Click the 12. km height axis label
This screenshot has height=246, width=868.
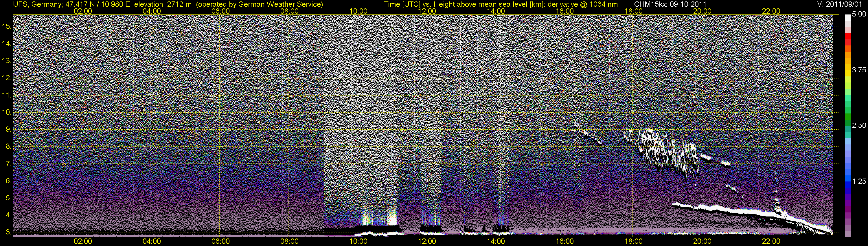pyautogui.click(x=7, y=78)
